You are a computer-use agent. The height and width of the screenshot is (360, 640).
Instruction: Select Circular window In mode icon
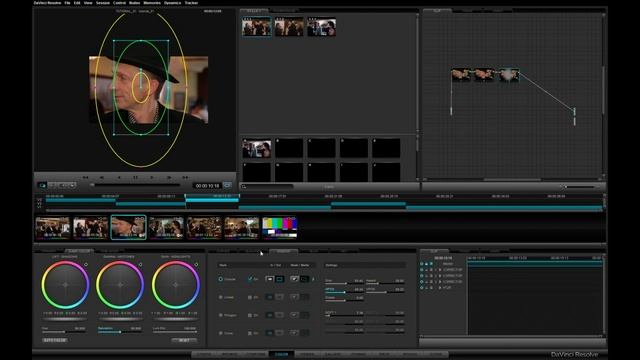[269, 279]
